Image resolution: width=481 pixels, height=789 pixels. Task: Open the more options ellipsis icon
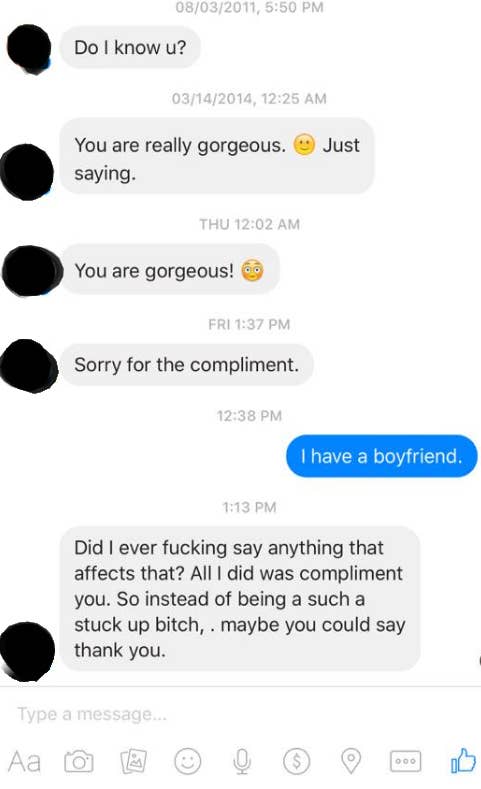coord(406,761)
